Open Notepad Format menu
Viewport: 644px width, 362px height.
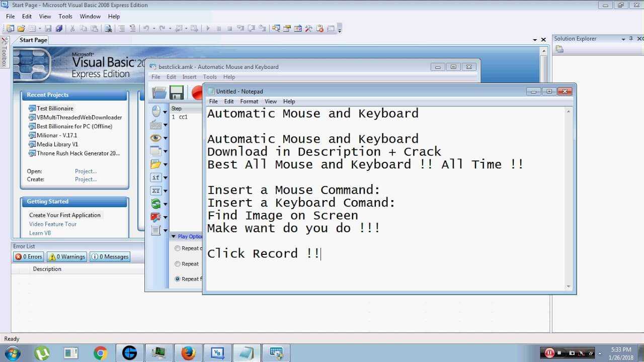tap(249, 102)
